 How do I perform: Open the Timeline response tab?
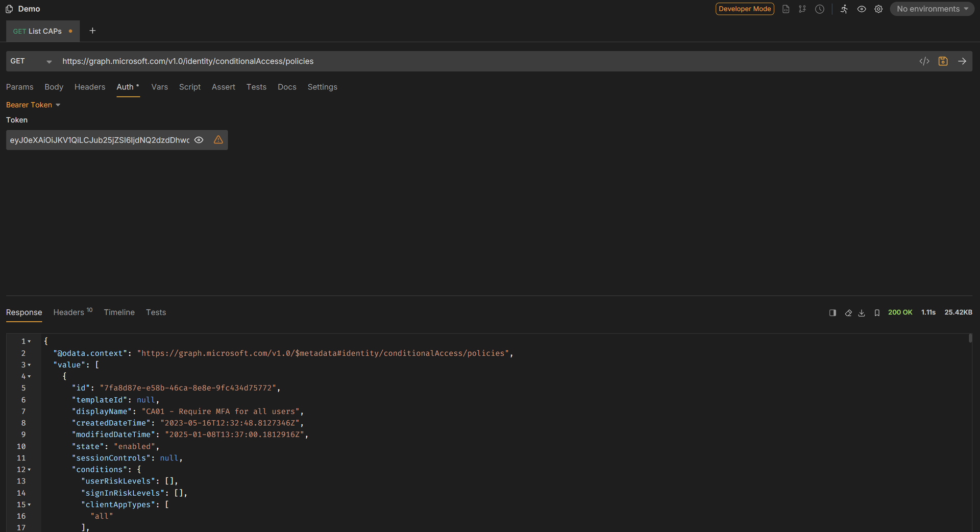pos(119,312)
